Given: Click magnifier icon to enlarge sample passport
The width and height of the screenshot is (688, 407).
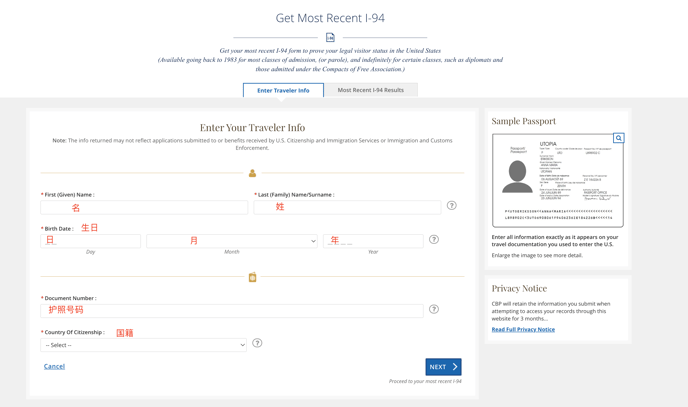Looking at the screenshot, I should [x=618, y=138].
